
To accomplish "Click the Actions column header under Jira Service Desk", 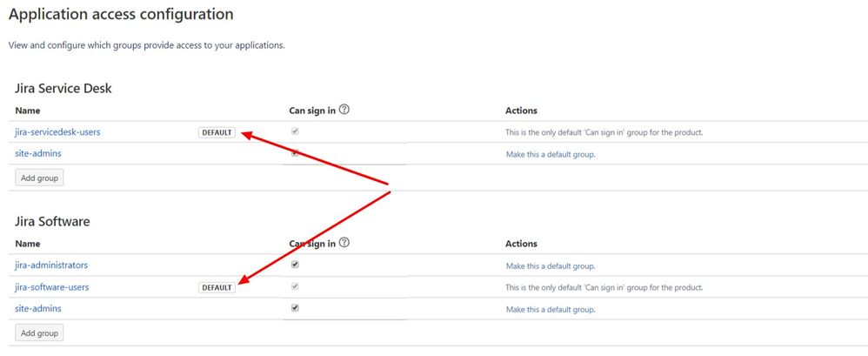I will point(522,111).
